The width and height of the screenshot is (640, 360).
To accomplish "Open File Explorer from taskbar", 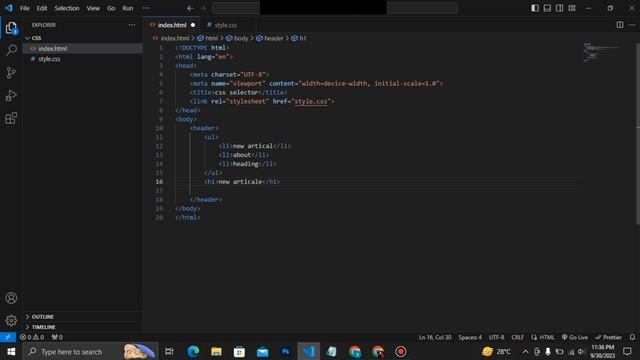I will 216,351.
